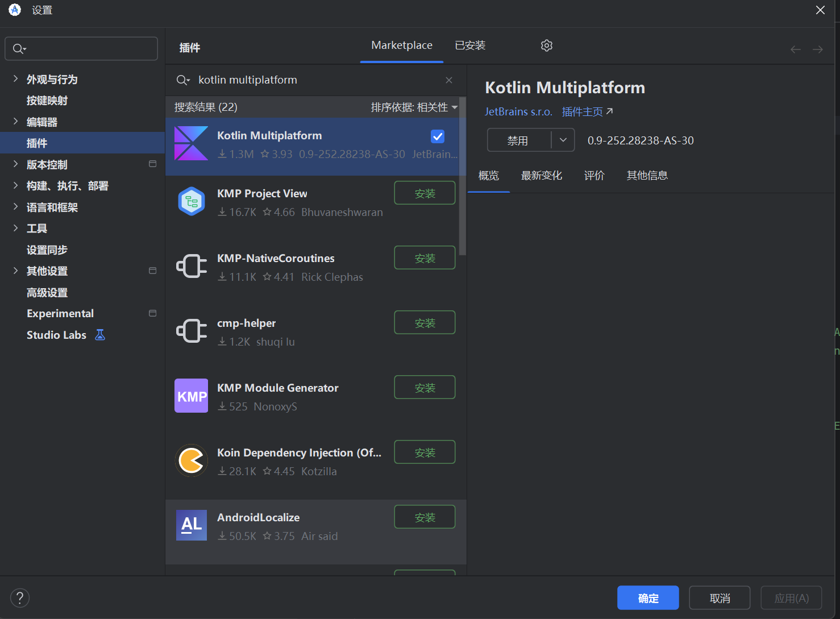Click the Koin Dependency Injection icon
This screenshot has height=619, width=840.
(x=192, y=460)
